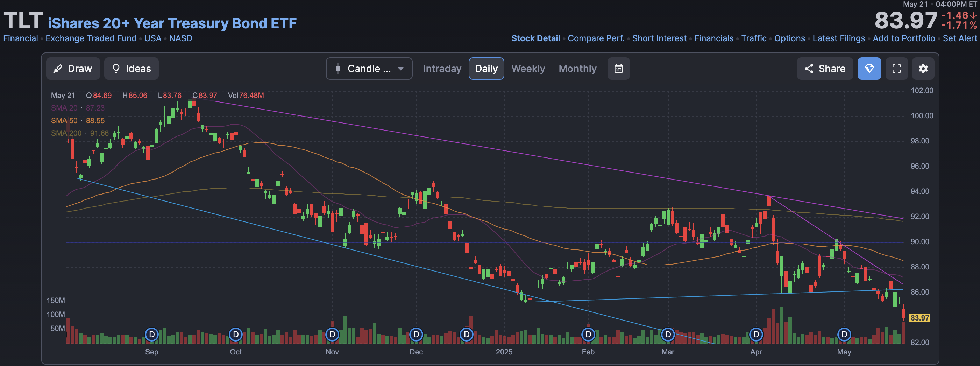Open the Ideas lightbulb button
Image resolution: width=980 pixels, height=366 pixels.
[131, 69]
